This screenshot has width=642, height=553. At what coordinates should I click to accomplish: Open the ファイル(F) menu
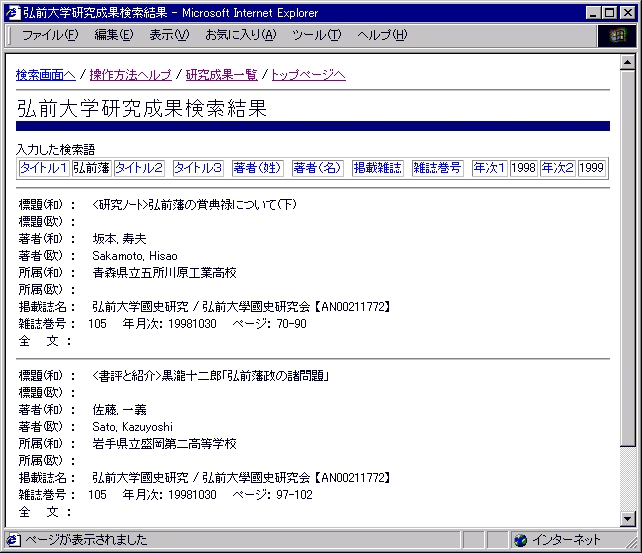tap(50, 35)
